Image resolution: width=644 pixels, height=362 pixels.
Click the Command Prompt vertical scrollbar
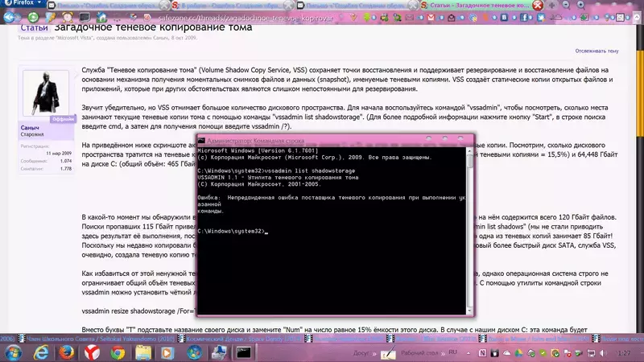click(x=470, y=230)
